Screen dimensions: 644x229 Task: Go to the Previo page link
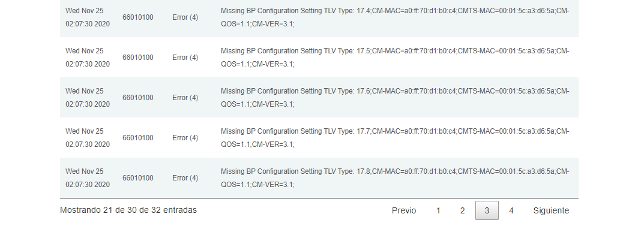[x=404, y=210]
